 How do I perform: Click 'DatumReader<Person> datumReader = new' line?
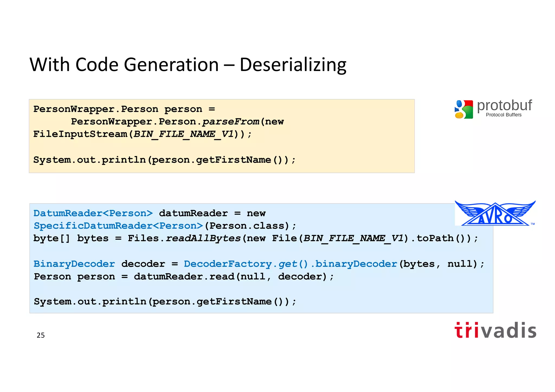pos(150,213)
